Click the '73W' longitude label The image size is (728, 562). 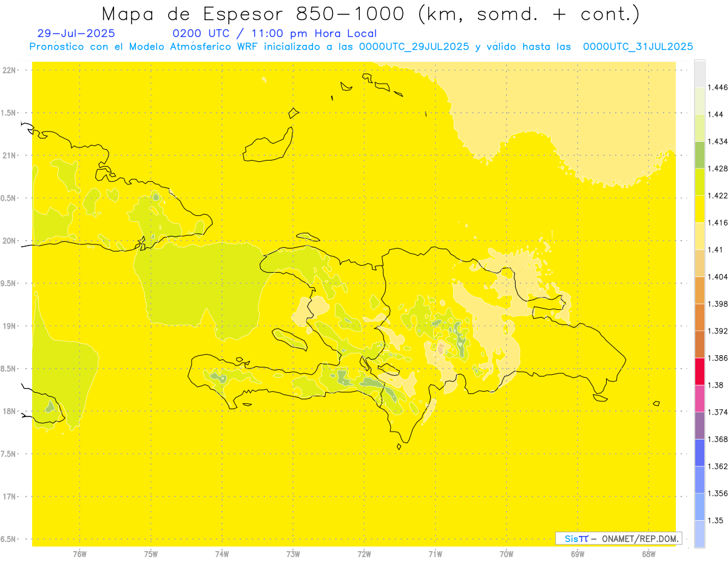(x=293, y=554)
